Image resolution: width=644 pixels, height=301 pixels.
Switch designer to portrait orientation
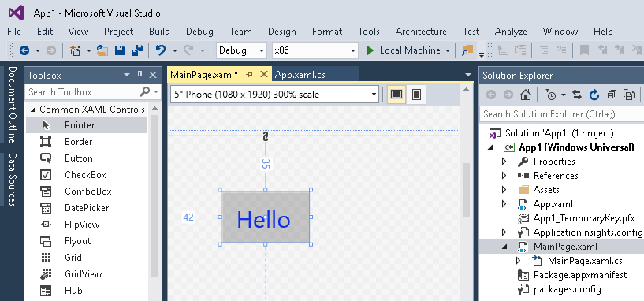point(416,95)
